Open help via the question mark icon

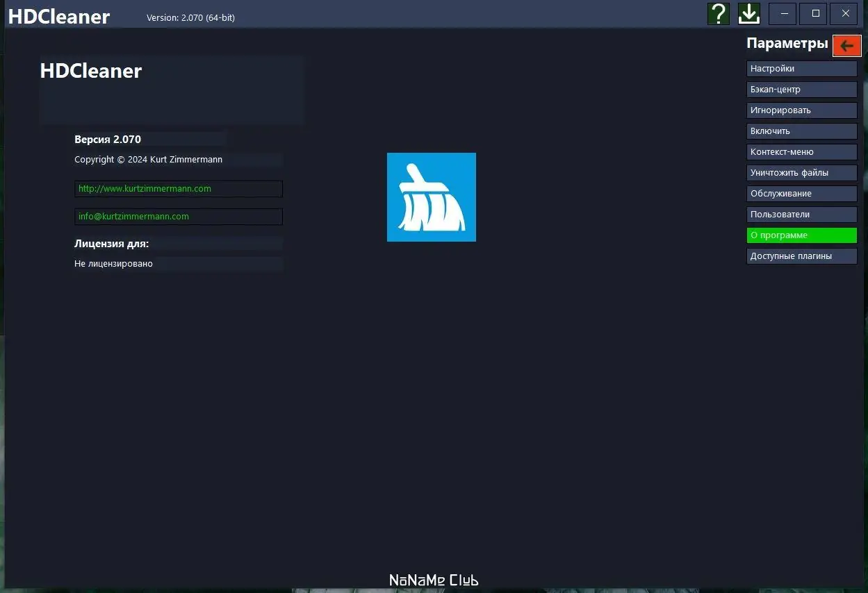(x=719, y=13)
